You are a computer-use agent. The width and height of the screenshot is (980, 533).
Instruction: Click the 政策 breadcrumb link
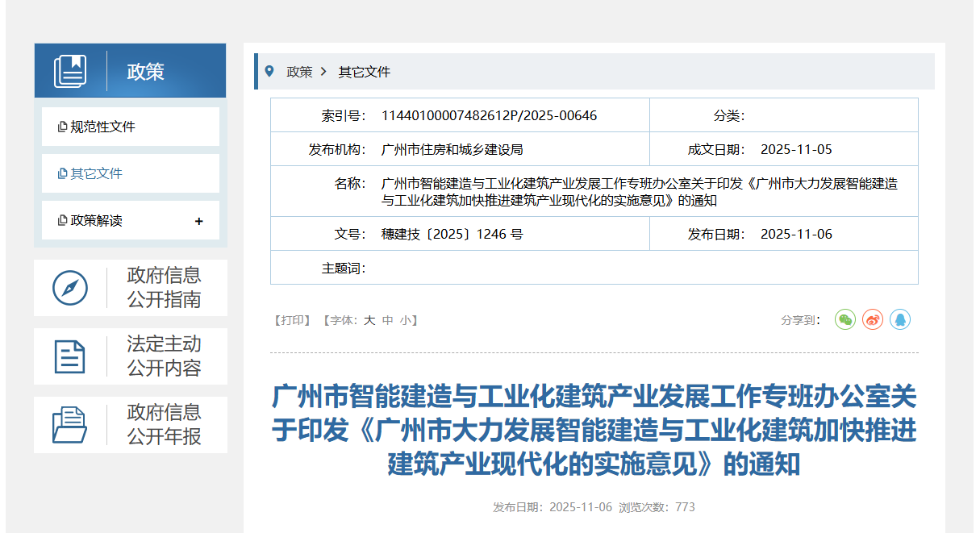pos(300,72)
